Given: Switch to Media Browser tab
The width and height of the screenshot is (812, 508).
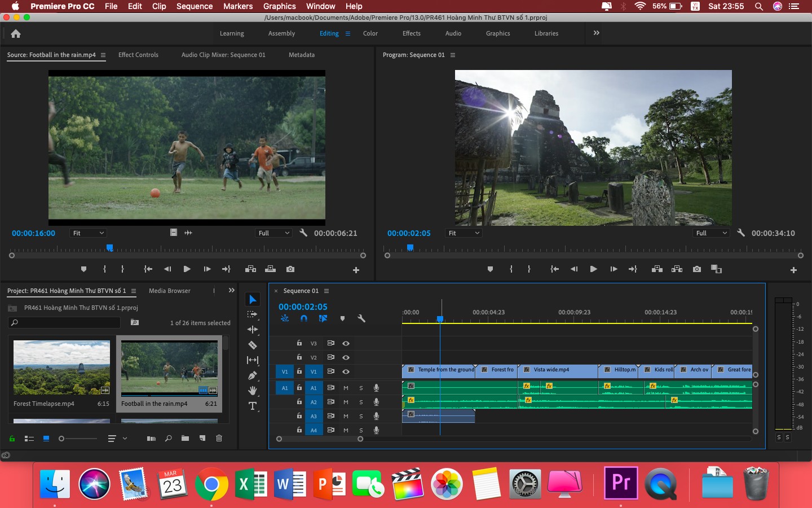Looking at the screenshot, I should (x=170, y=291).
